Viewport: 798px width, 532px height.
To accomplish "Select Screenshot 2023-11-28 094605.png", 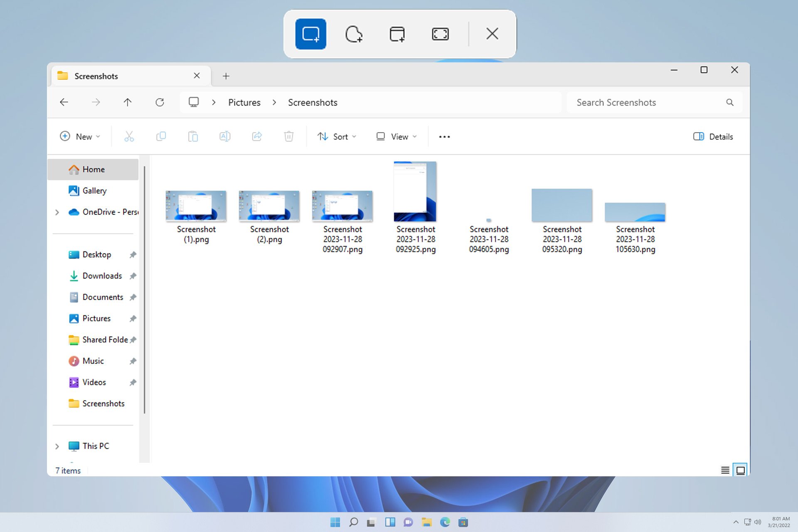I will pos(489,236).
